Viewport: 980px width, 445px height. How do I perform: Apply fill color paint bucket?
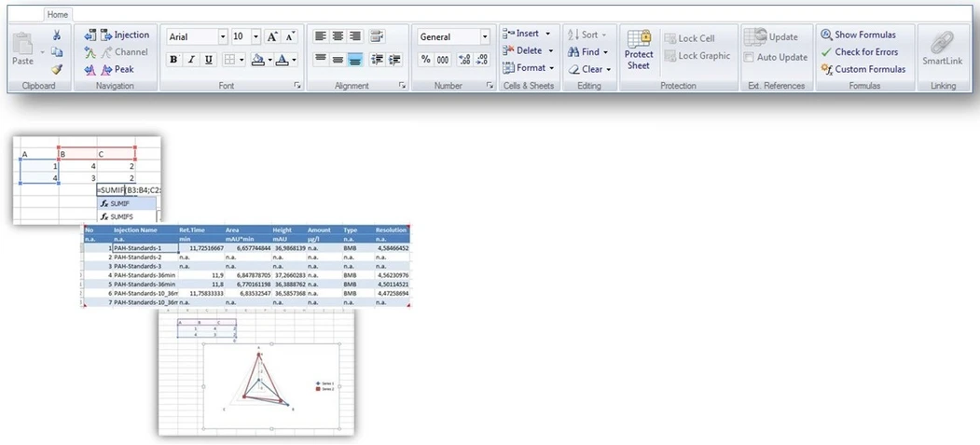point(258,60)
